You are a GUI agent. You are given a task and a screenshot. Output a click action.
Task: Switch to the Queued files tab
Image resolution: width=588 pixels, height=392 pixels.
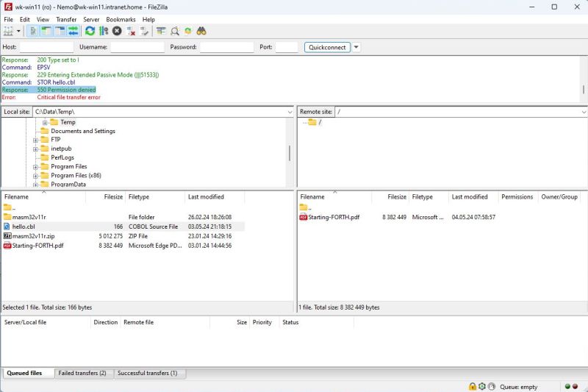(x=24, y=373)
